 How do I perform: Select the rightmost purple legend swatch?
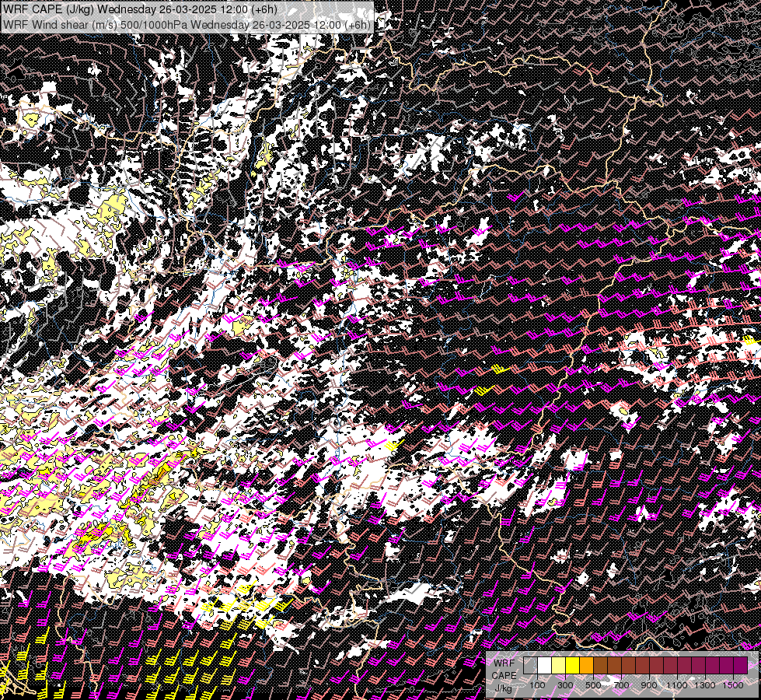[x=740, y=665]
